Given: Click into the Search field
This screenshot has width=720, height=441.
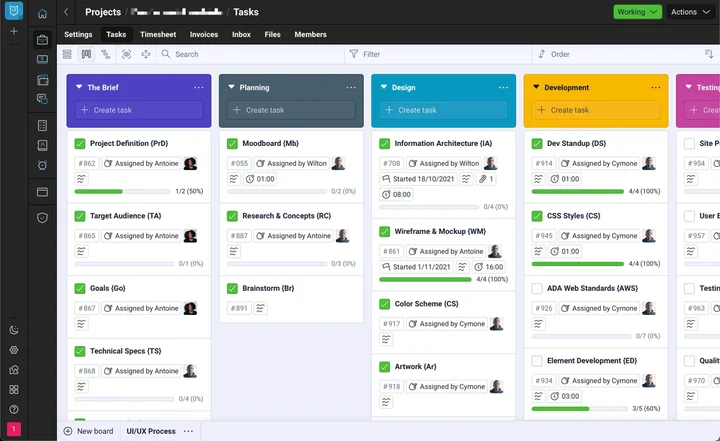Looking at the screenshot, I should pos(250,54).
